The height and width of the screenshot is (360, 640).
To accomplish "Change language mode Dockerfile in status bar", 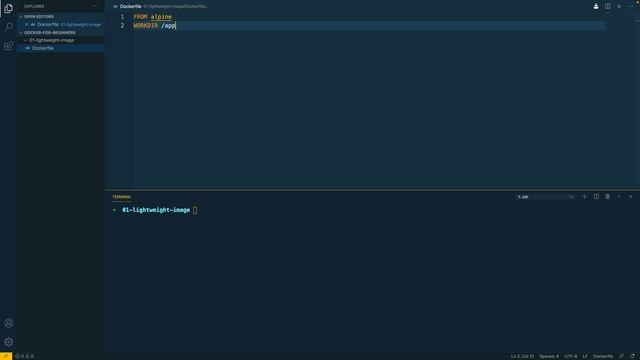I will point(603,356).
